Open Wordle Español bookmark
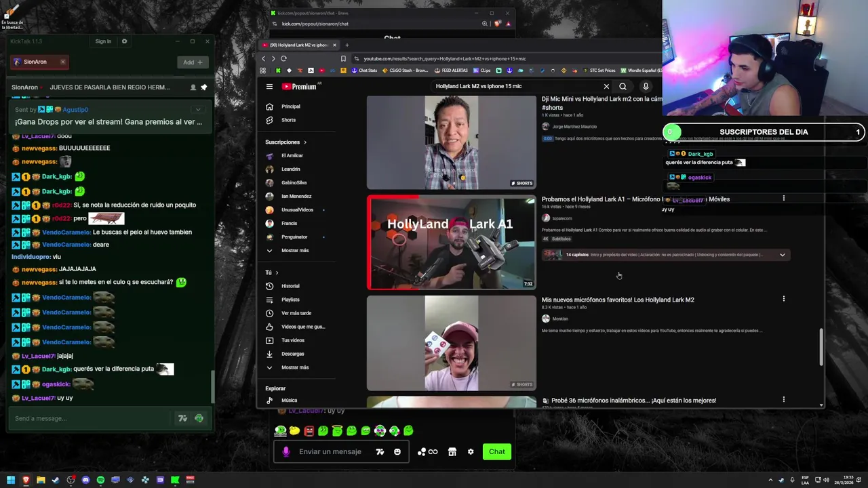 tap(641, 70)
